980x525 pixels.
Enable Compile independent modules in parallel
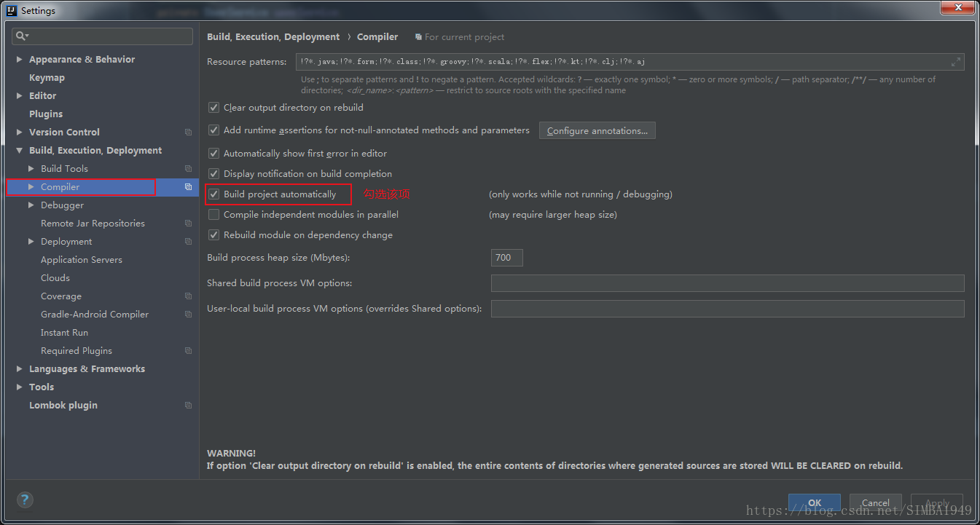click(213, 215)
